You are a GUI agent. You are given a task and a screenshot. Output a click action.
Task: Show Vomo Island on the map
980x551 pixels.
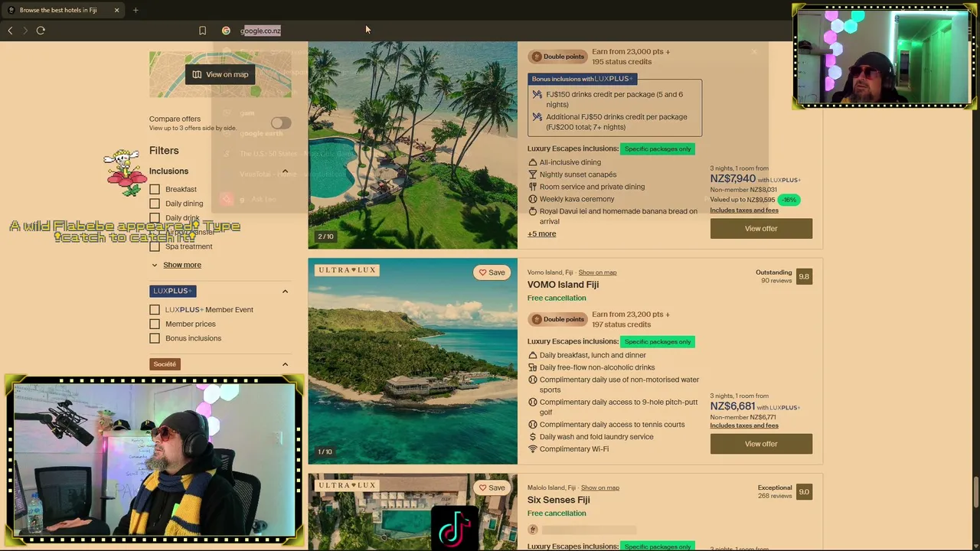pos(597,272)
